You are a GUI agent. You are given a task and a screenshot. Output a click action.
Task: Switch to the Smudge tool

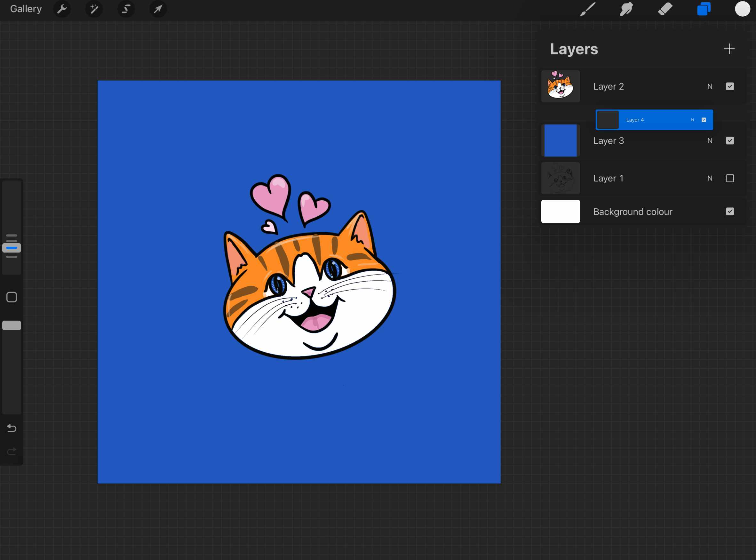coord(626,9)
